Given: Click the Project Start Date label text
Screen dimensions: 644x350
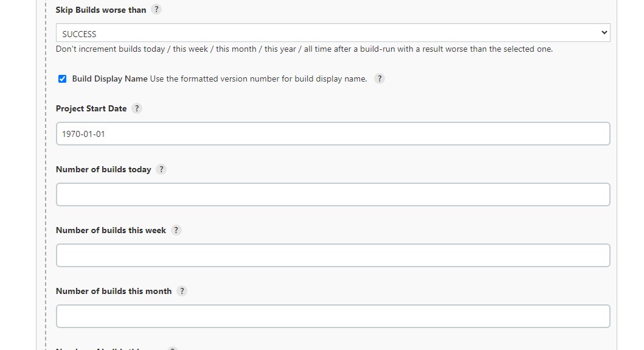Looking at the screenshot, I should [x=91, y=108].
